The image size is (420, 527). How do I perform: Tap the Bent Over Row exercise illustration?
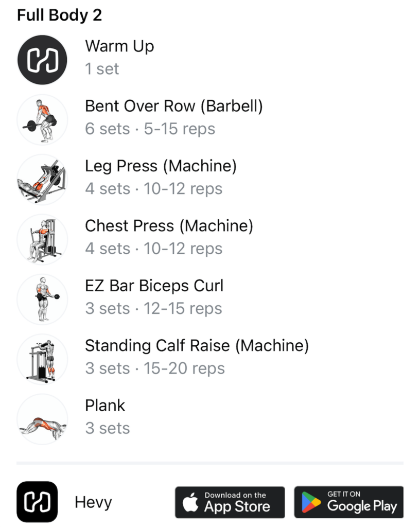(x=42, y=119)
